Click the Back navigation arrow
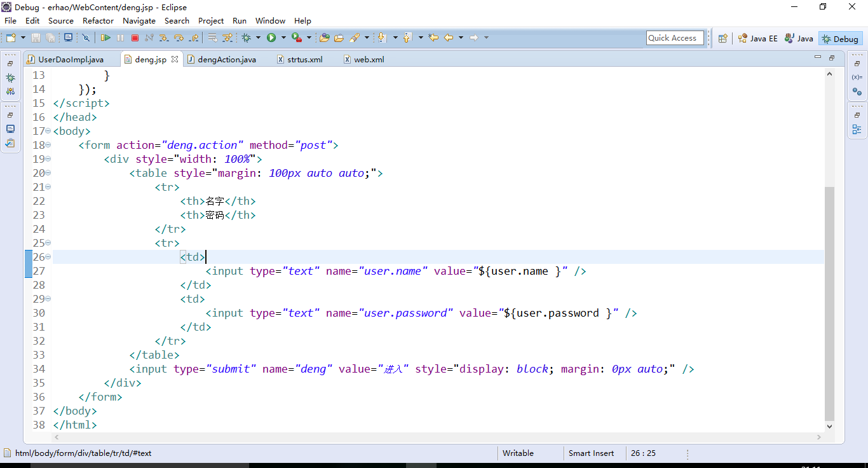Image resolution: width=868 pixels, height=468 pixels. pyautogui.click(x=449, y=38)
